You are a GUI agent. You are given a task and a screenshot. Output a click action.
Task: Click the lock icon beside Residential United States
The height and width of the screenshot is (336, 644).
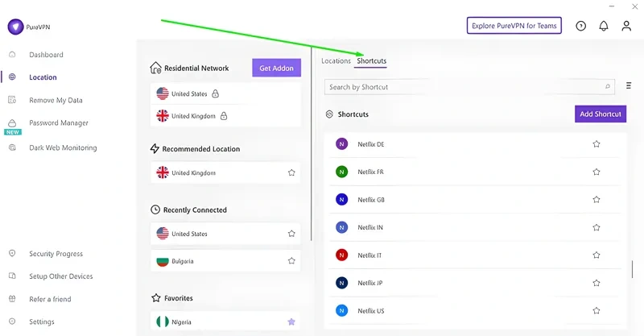click(215, 93)
